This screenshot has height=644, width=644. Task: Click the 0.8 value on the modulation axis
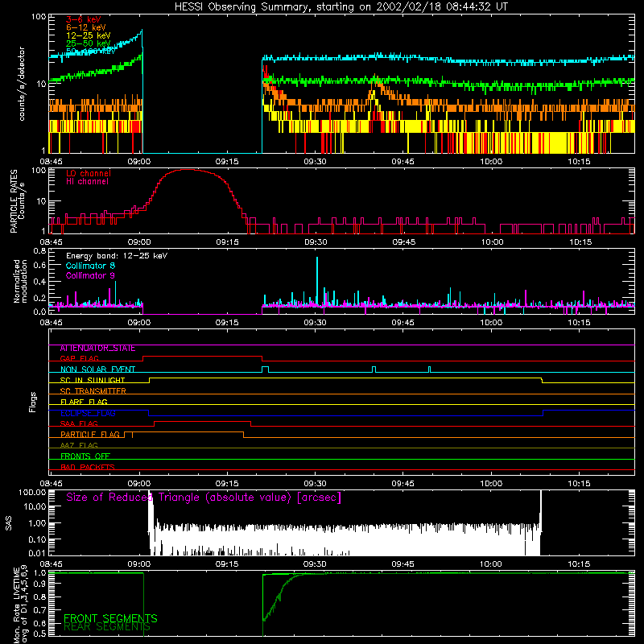pos(39,250)
